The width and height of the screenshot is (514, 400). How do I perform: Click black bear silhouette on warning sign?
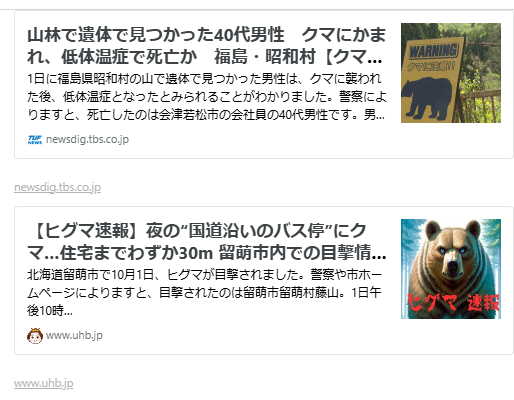click(x=427, y=98)
